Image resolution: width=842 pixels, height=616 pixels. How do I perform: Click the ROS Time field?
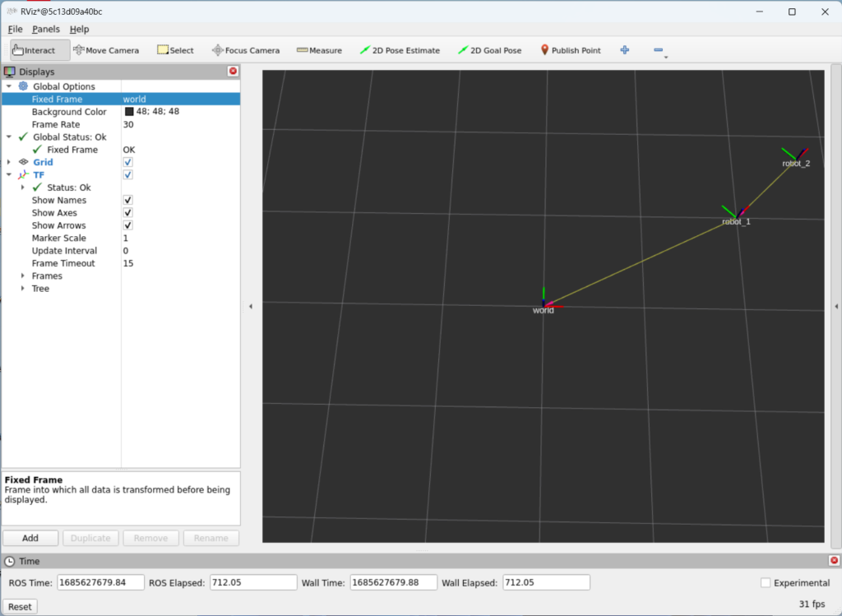[x=100, y=582]
